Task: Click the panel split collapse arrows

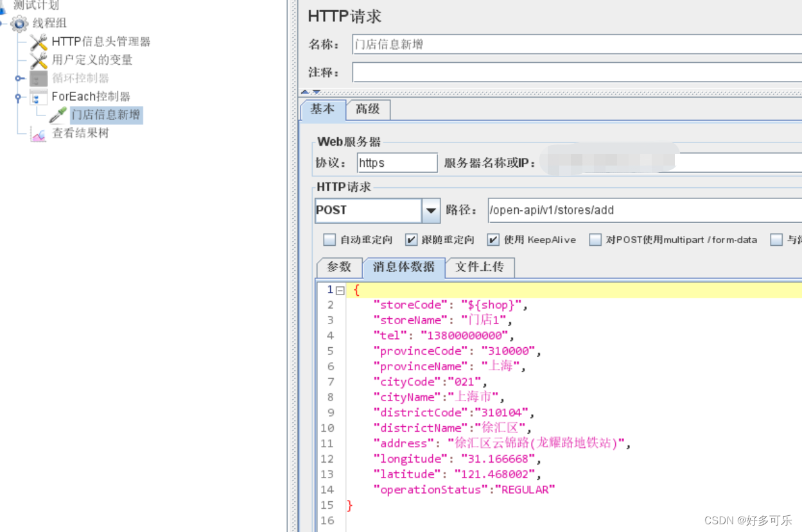Action: click(311, 92)
